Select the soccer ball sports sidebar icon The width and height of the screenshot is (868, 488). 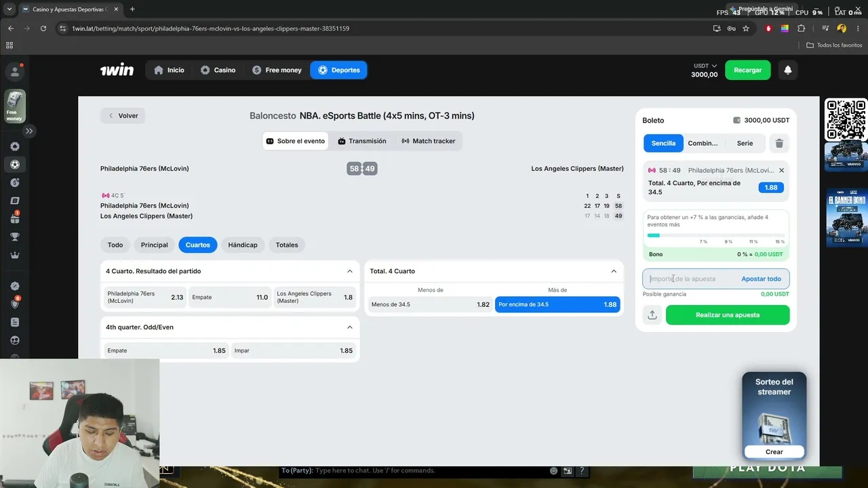coord(15,164)
